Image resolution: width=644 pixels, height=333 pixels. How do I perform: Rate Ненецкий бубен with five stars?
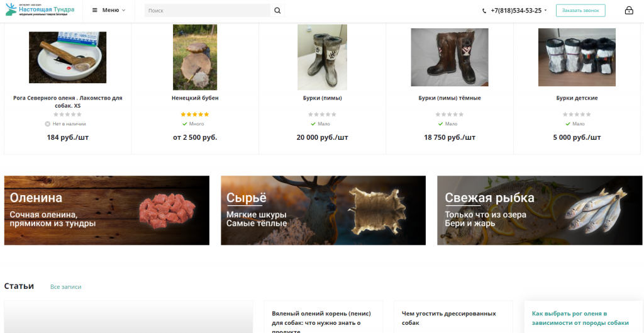tap(206, 115)
